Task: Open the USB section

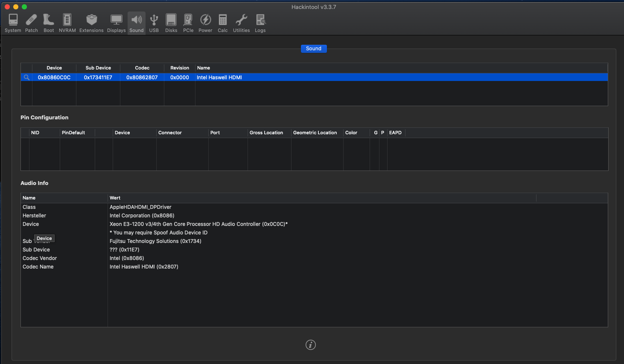Action: [154, 23]
